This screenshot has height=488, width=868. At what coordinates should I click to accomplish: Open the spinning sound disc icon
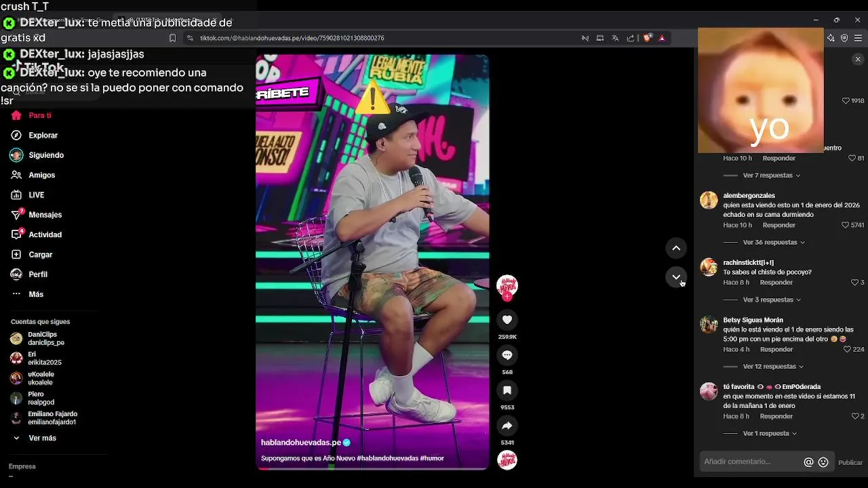507,460
